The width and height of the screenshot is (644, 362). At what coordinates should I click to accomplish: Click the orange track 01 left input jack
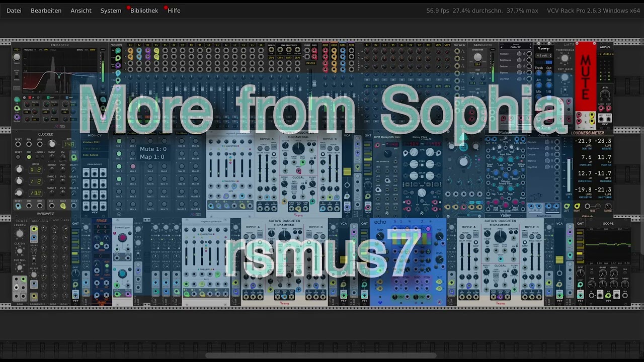point(130,51)
